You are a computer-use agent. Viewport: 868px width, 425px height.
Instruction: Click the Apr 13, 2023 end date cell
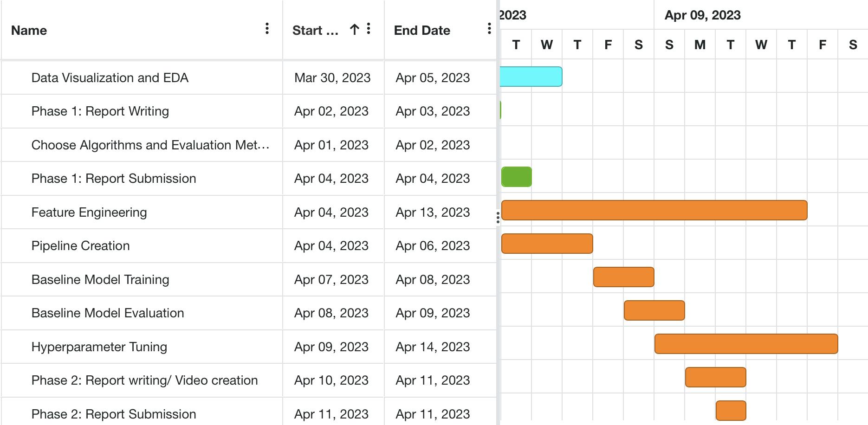433,212
